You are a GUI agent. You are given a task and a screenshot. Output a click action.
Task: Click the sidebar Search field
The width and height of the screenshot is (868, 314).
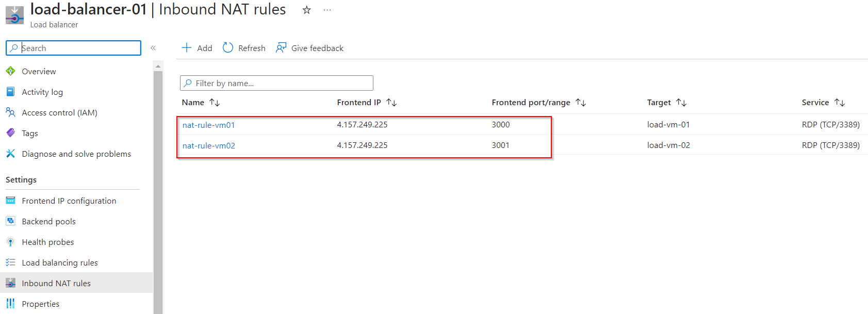(x=73, y=48)
